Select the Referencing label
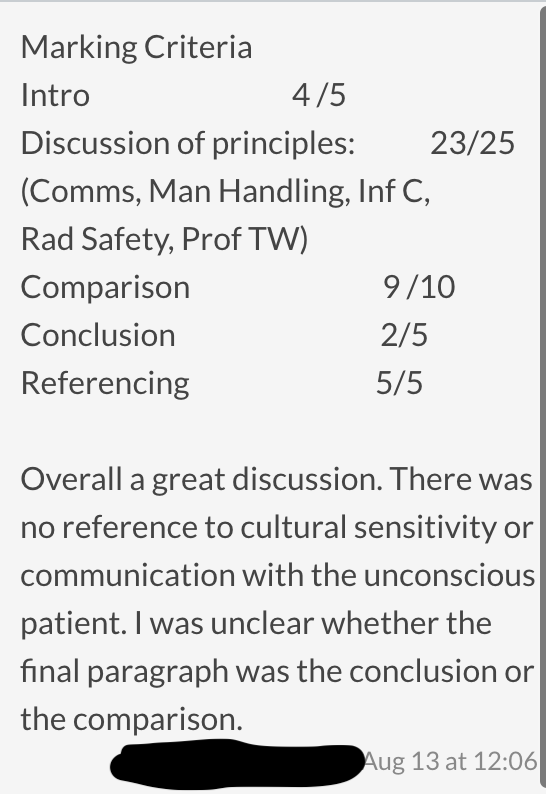Viewport: 546px width, 794px height. click(x=105, y=383)
